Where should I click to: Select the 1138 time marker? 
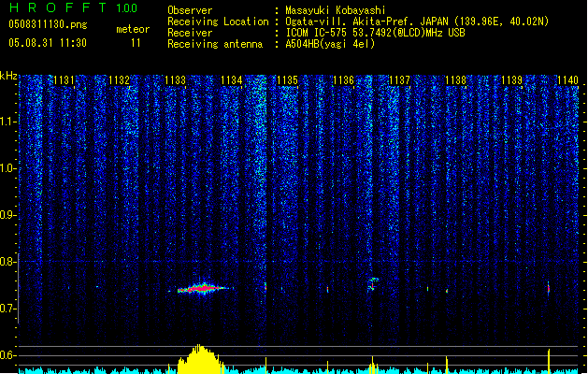(x=455, y=80)
